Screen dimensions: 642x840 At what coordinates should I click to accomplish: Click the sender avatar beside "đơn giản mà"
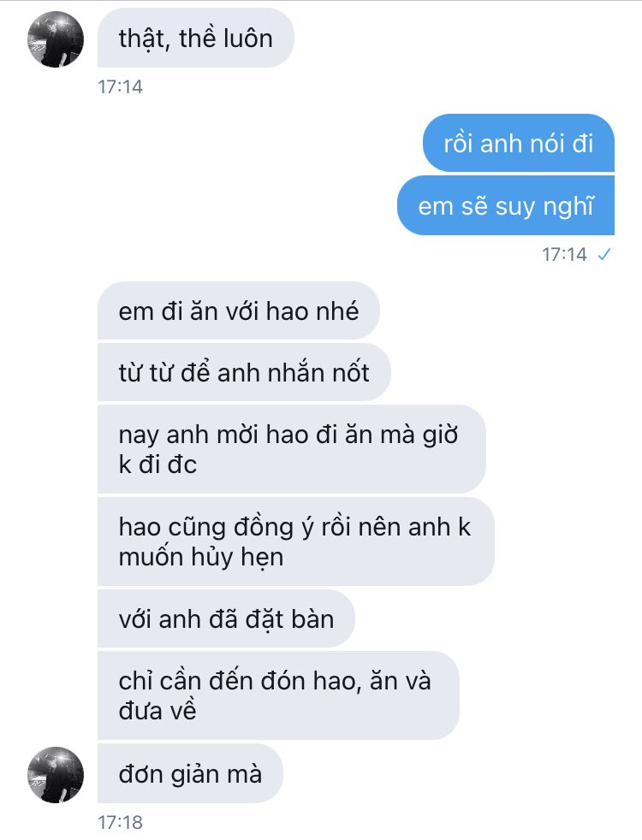tap(56, 775)
